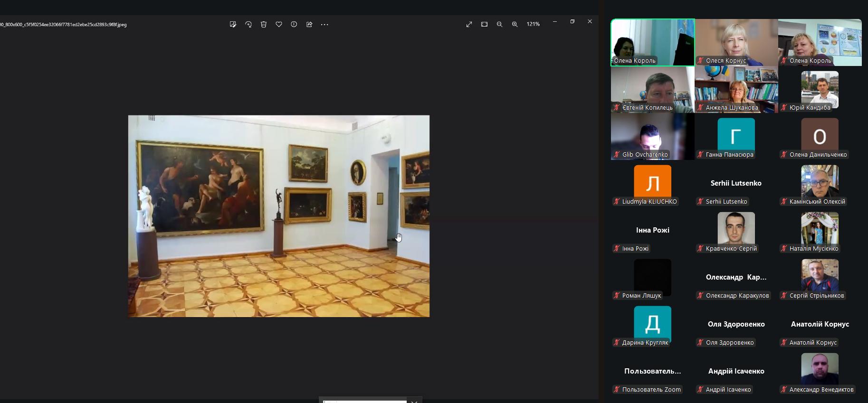Select Євгеній Копилець participant video
The image size is (868, 403).
click(652, 89)
